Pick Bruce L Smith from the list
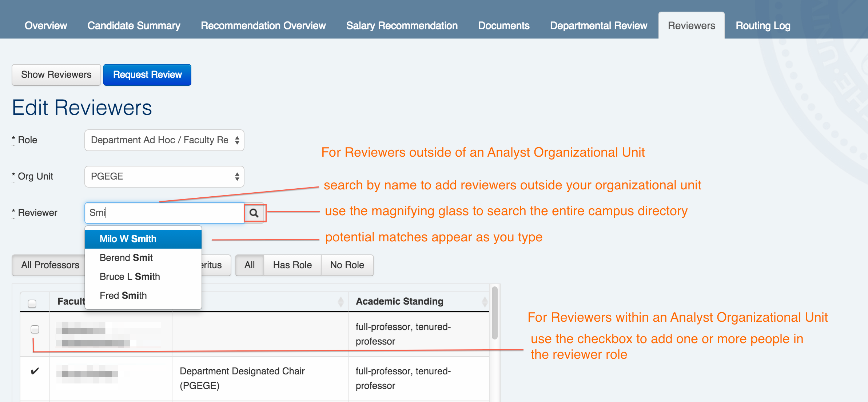Image resolution: width=868 pixels, height=402 pixels. coord(143,277)
